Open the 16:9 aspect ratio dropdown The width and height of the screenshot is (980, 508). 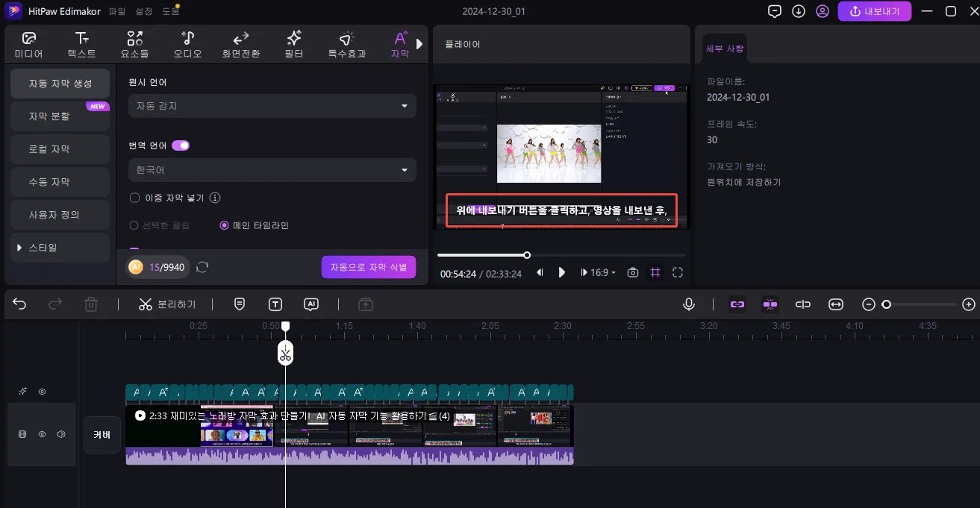tap(598, 272)
